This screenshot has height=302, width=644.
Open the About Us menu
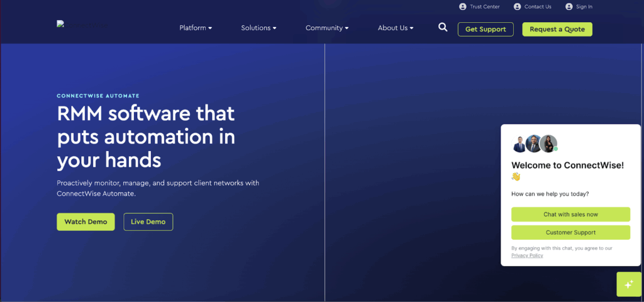click(x=396, y=28)
